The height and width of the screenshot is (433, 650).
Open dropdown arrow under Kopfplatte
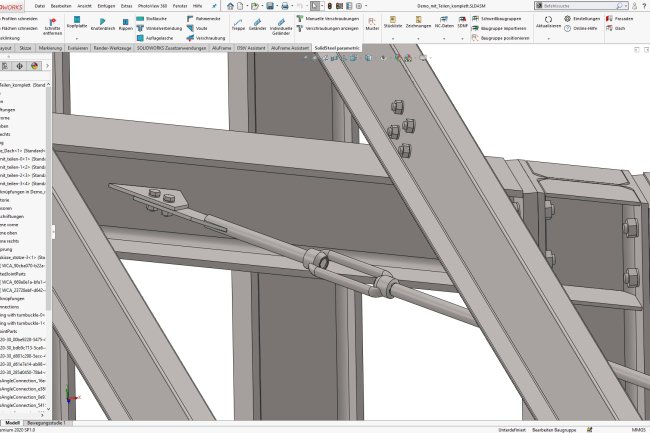tap(77, 39)
